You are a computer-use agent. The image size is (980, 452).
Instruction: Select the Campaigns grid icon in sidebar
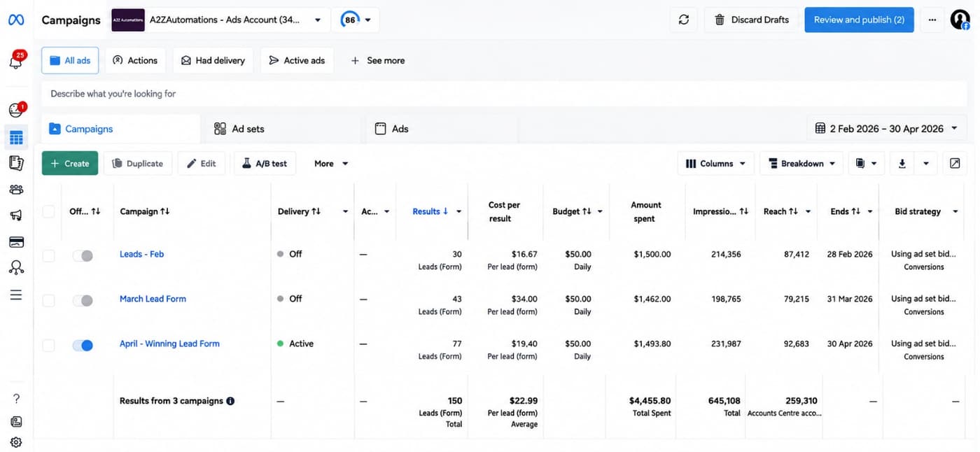coord(16,137)
